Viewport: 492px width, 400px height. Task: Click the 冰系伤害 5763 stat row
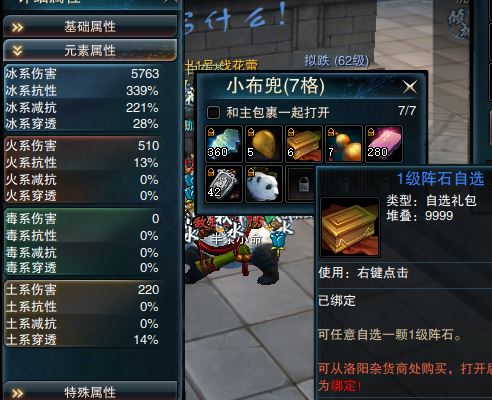point(82,74)
